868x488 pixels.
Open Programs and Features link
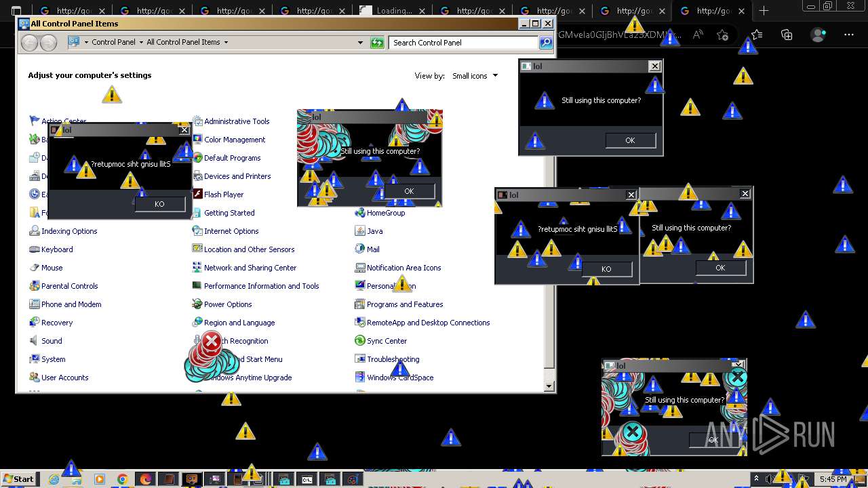tap(405, 304)
